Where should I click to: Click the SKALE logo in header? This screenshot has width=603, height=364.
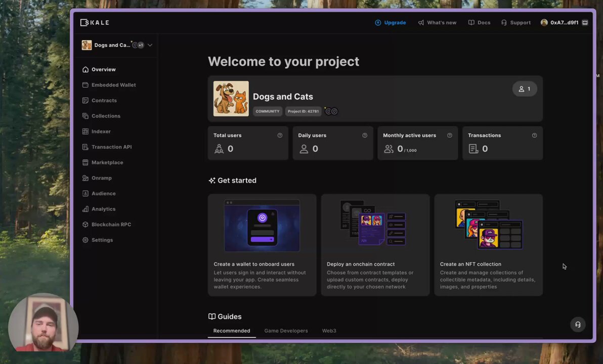[x=95, y=23]
